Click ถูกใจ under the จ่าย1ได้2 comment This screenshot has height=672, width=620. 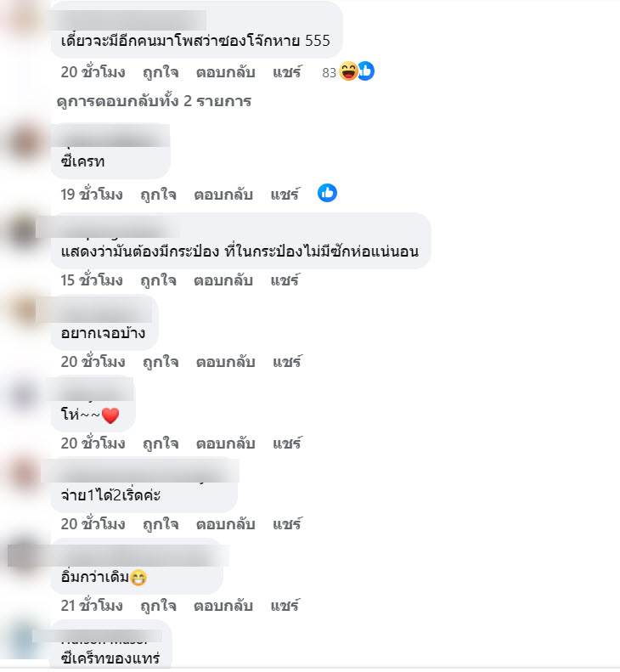161,524
